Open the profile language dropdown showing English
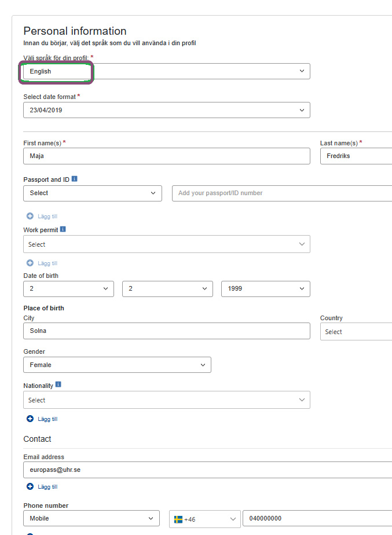The image size is (392, 535). 166,71
